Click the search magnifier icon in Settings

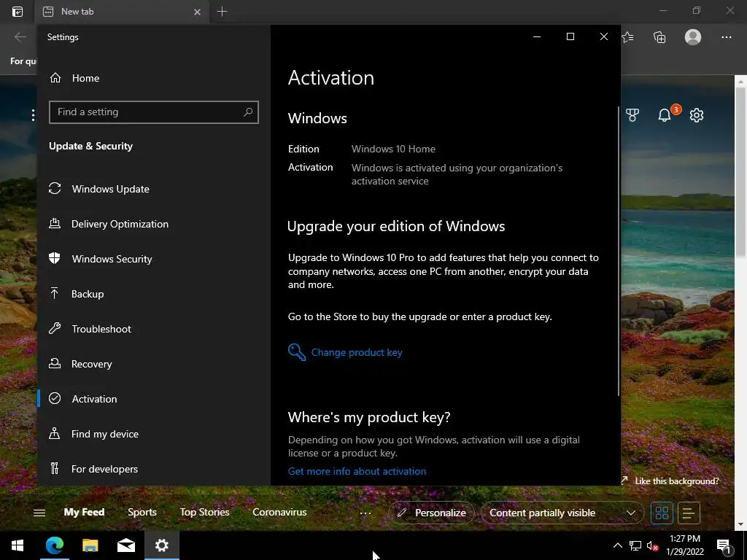[x=248, y=112]
